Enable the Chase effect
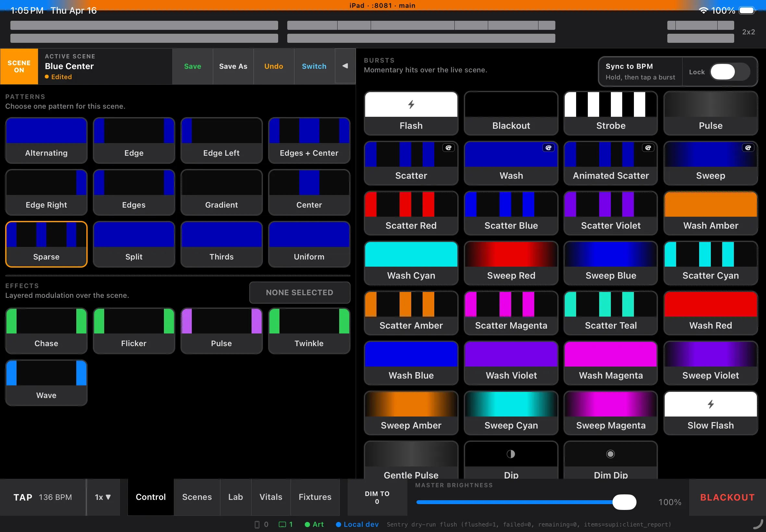766x532 pixels. (x=46, y=331)
